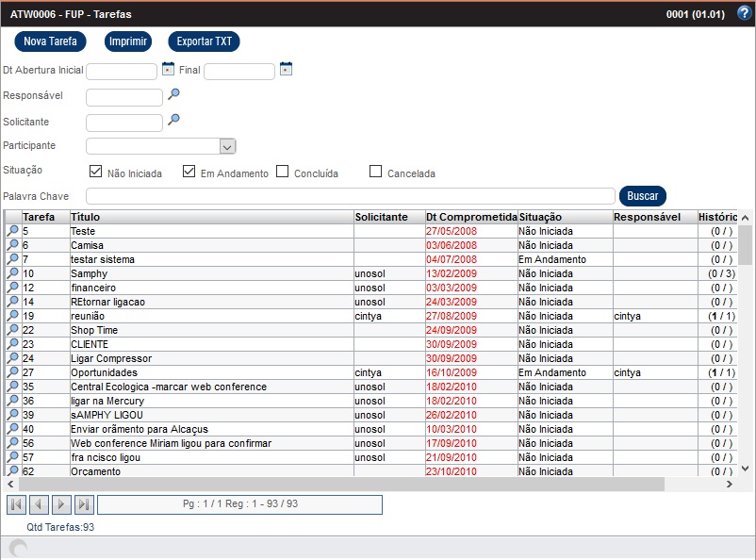Enable the Concluída checkbox
Viewport: 756px width, 560px height.
click(x=282, y=172)
